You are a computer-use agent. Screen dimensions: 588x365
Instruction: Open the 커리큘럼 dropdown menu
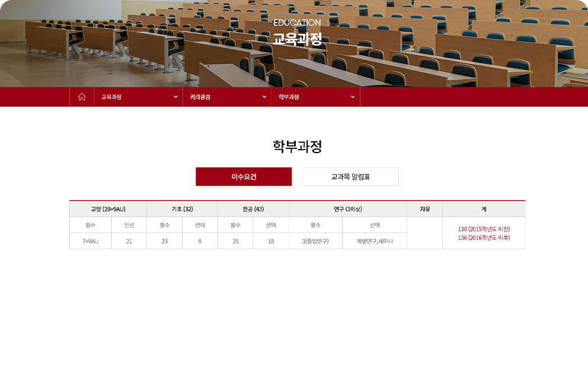(227, 97)
